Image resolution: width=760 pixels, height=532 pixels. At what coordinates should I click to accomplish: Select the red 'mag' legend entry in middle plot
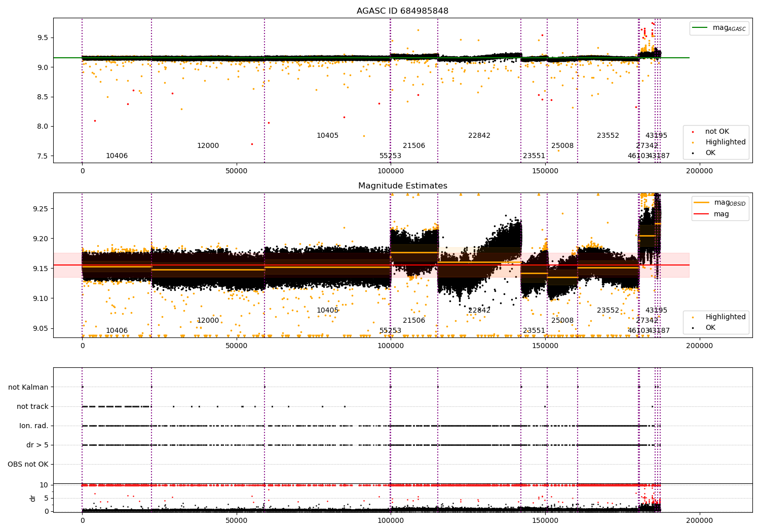point(712,214)
